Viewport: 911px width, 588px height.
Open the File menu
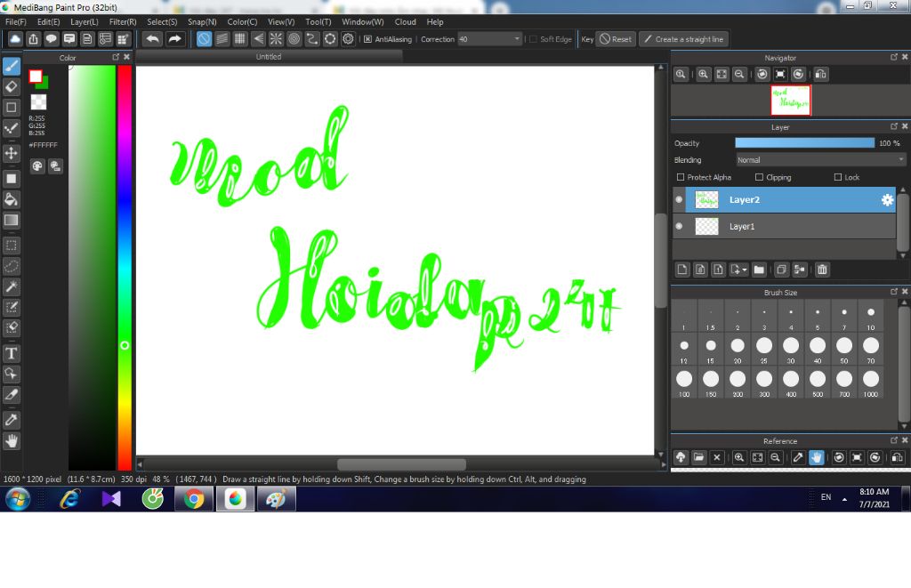pos(16,21)
